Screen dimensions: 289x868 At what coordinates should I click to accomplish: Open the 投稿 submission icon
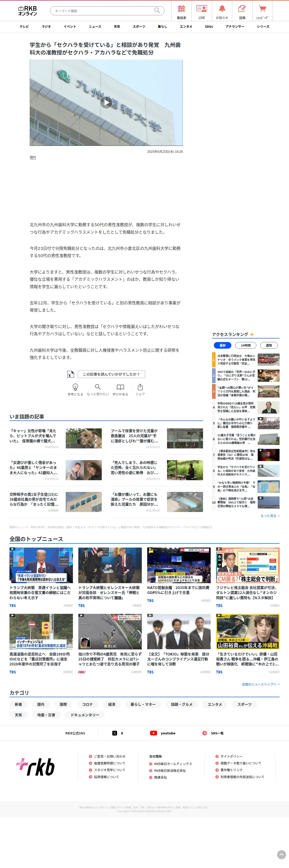pyautogui.click(x=242, y=12)
